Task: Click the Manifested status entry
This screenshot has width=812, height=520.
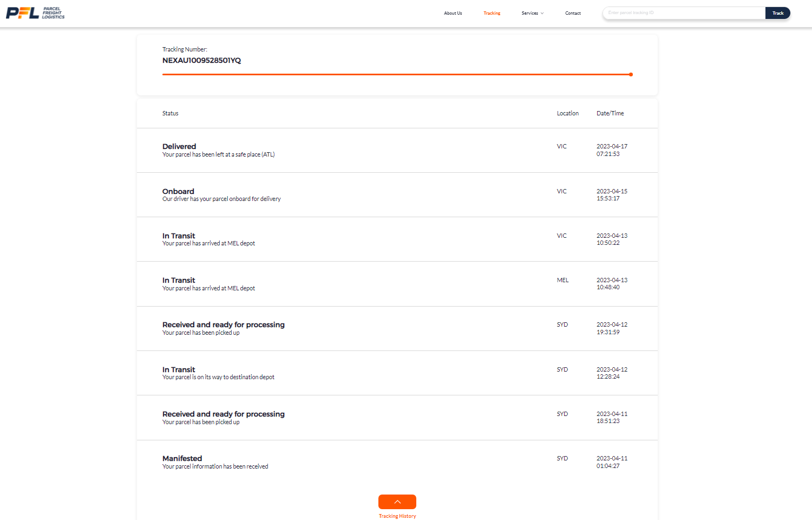Action: pos(182,458)
